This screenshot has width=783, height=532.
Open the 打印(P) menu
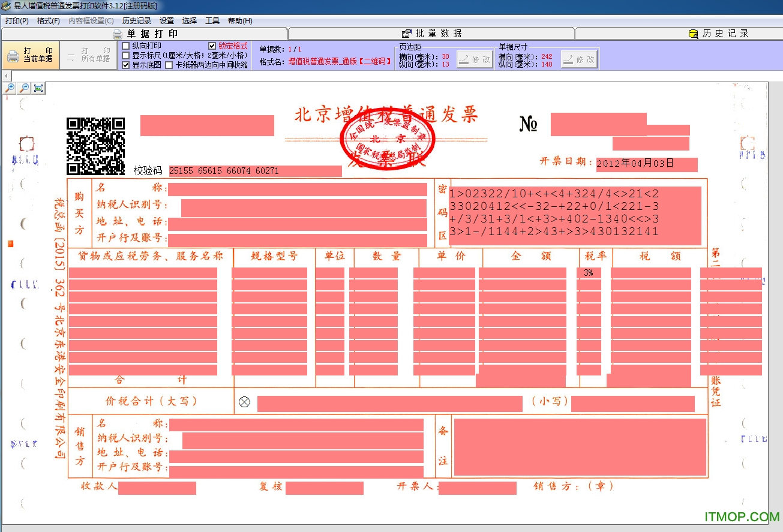click(17, 20)
